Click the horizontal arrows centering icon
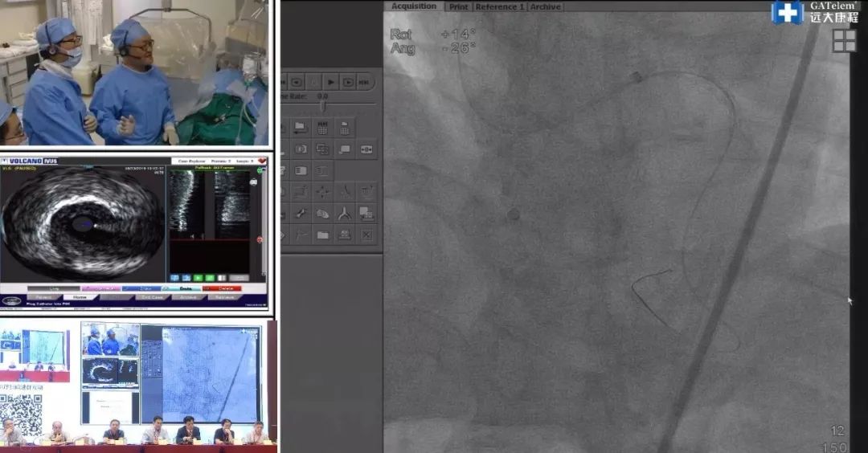Screen dimensions: 868x453 click(x=366, y=149)
